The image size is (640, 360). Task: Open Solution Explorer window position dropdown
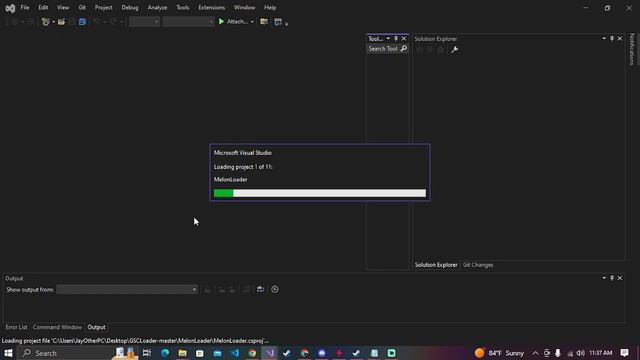coord(604,38)
